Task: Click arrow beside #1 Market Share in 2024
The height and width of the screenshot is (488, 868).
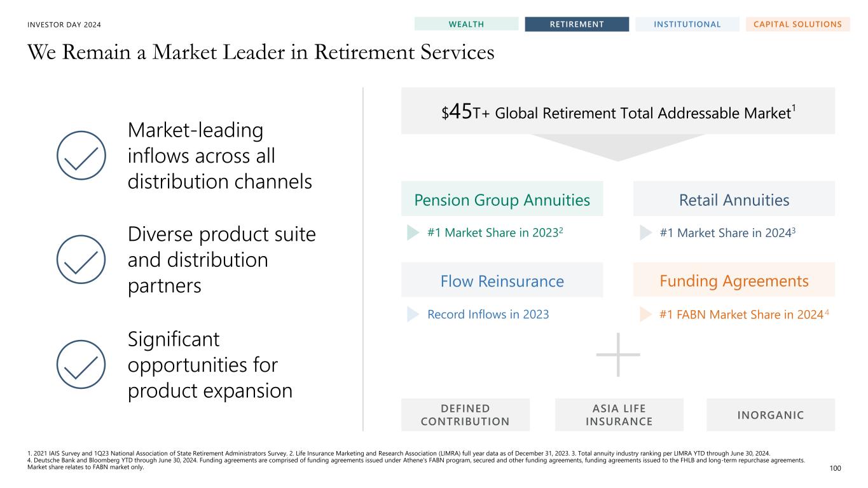Action: 646,233
